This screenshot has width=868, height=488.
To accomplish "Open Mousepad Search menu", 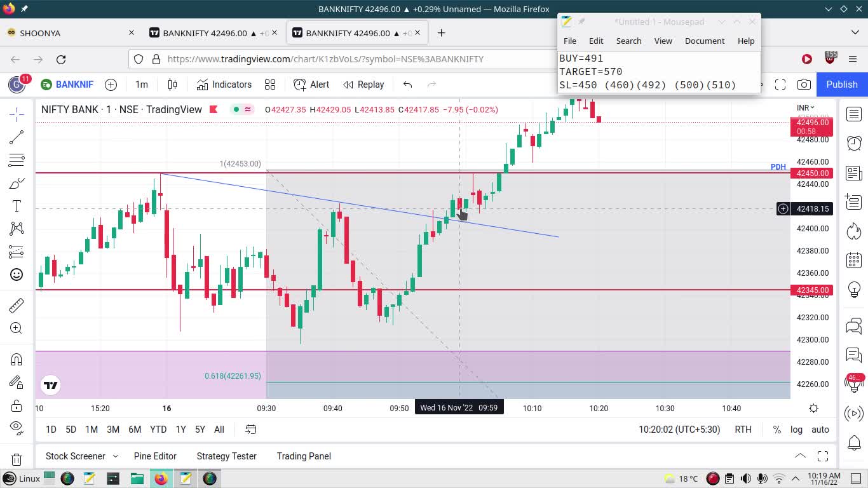I will click(628, 41).
